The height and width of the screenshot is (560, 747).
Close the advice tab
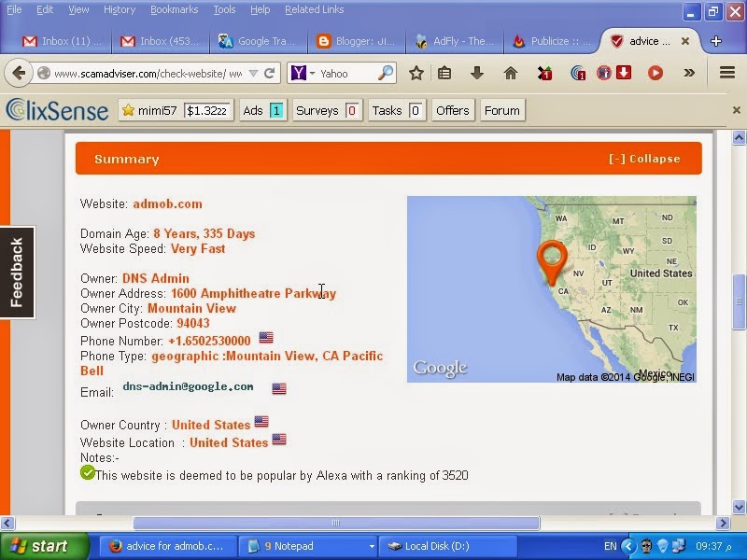[685, 41]
